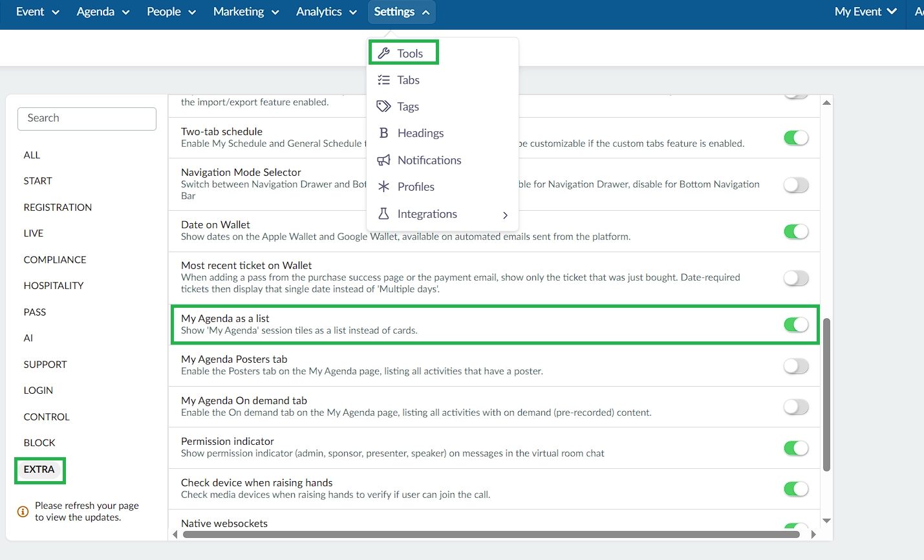Expand the People dropdown menu
Viewport: 924px width, 560px height.
tap(171, 12)
